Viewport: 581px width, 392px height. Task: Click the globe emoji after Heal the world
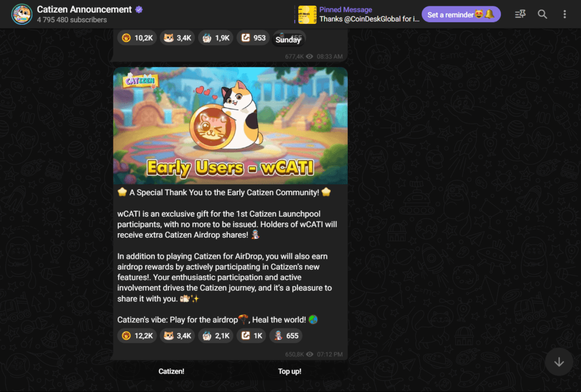[313, 319]
